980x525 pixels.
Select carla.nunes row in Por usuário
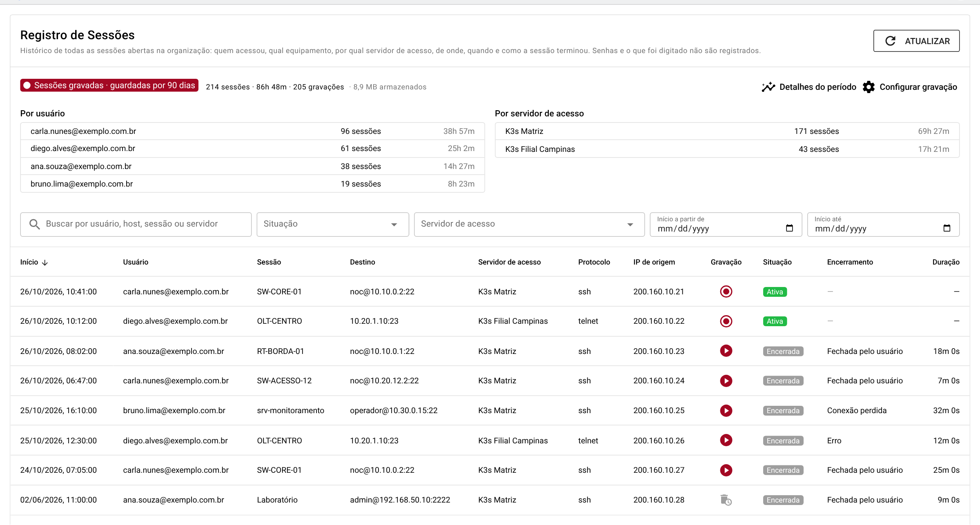point(252,131)
